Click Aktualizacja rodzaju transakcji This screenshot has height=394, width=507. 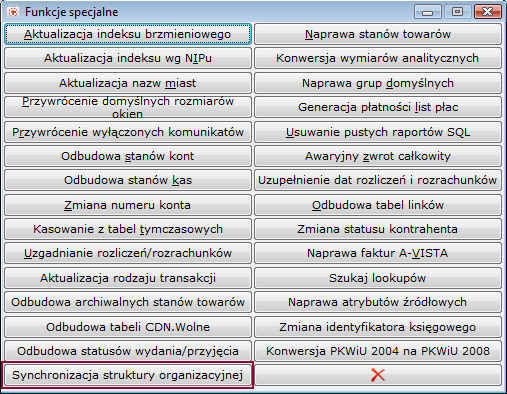pyautogui.click(x=128, y=278)
